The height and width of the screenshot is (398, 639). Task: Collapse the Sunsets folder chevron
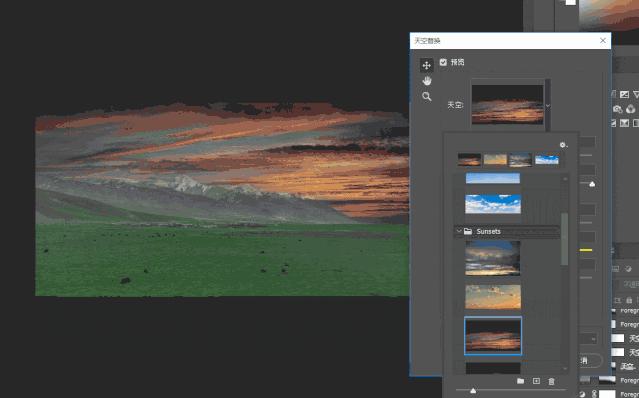pos(459,231)
